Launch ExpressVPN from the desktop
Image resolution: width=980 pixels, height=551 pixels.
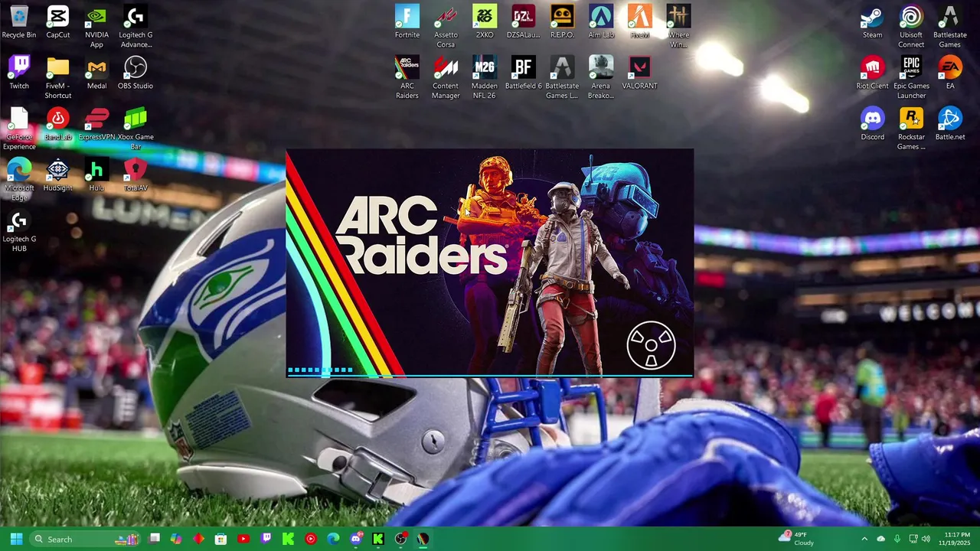coord(96,123)
